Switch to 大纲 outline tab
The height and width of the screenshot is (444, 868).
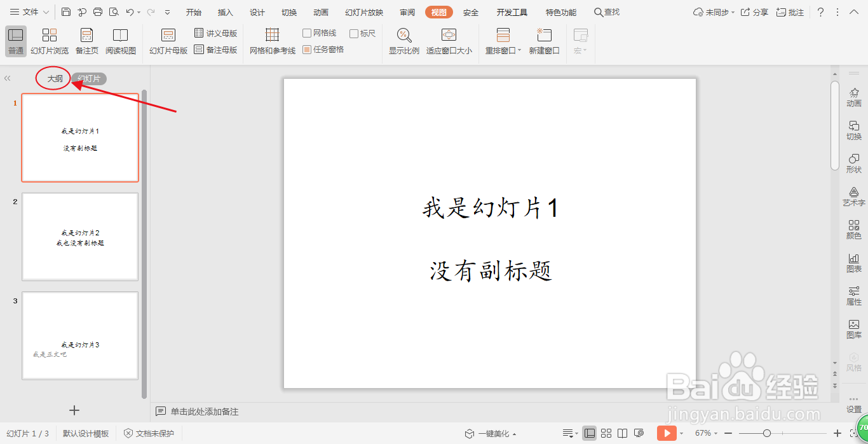55,79
